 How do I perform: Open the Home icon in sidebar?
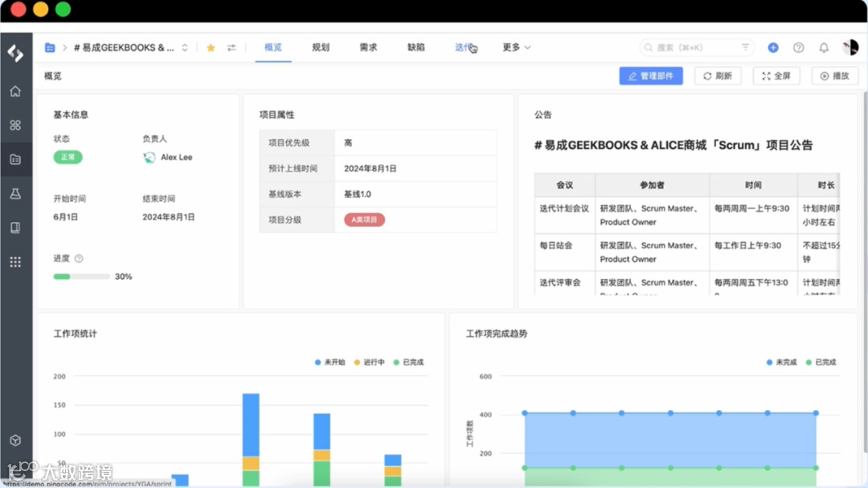(x=15, y=91)
